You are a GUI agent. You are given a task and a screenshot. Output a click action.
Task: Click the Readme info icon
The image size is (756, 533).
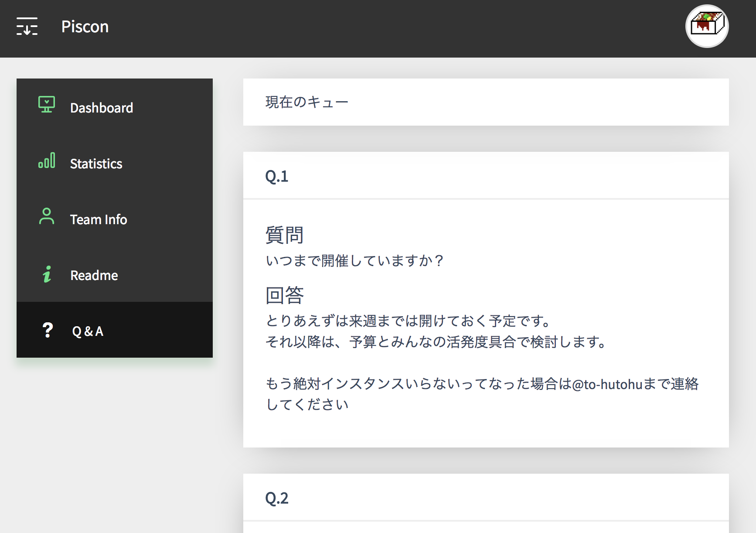point(47,274)
